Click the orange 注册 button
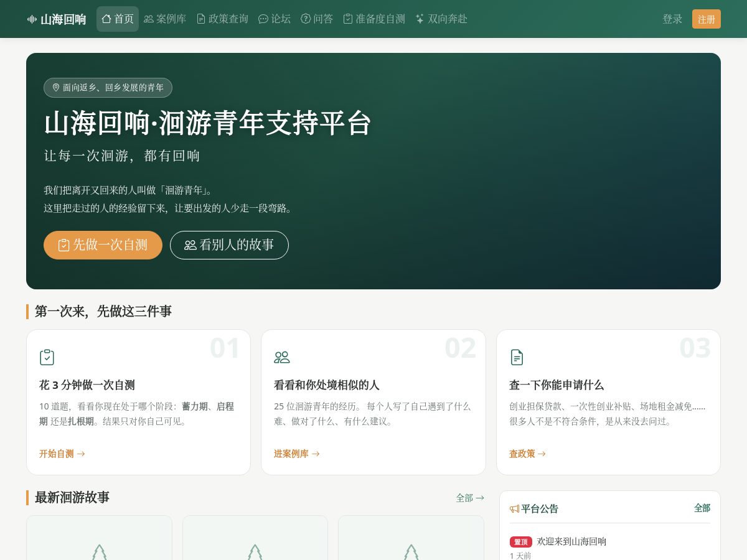747x560 pixels. pos(707,19)
